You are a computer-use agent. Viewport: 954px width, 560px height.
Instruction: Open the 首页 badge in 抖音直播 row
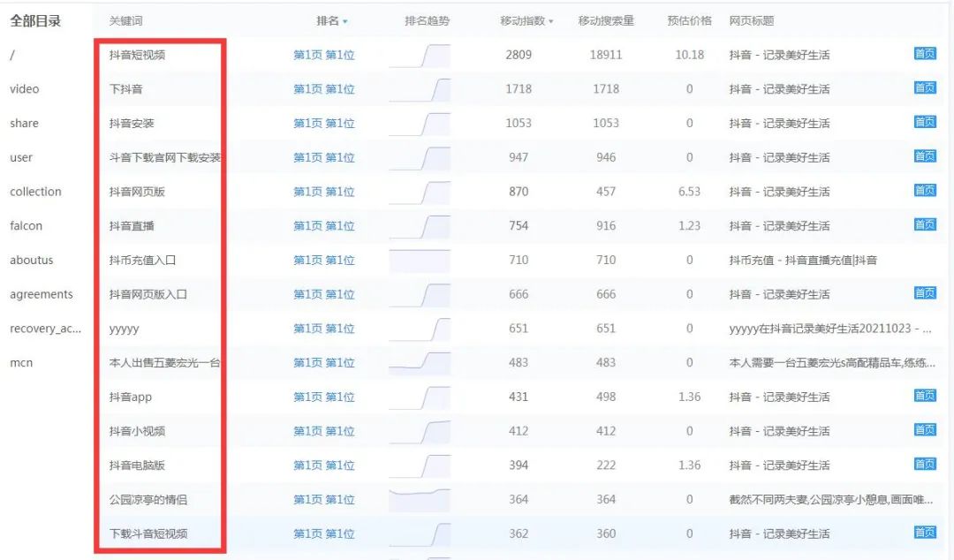pos(925,224)
